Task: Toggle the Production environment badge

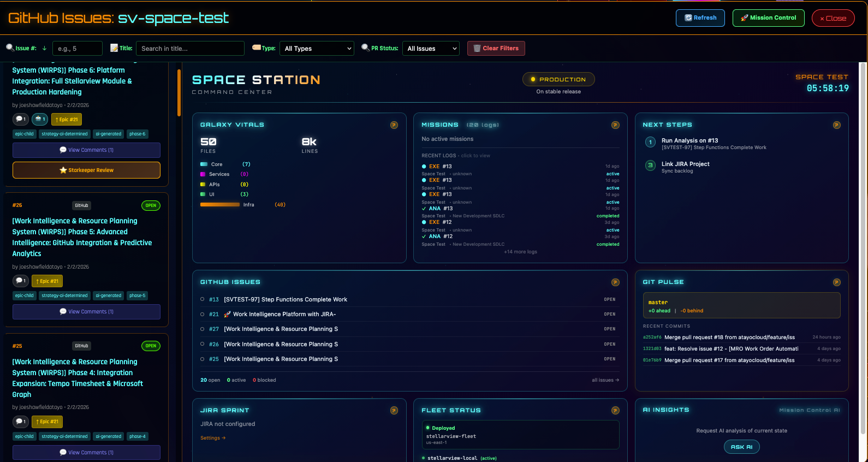Action: pos(558,80)
